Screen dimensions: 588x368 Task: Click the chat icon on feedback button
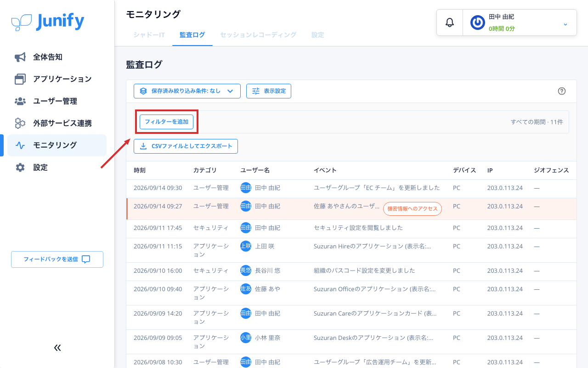click(x=86, y=259)
